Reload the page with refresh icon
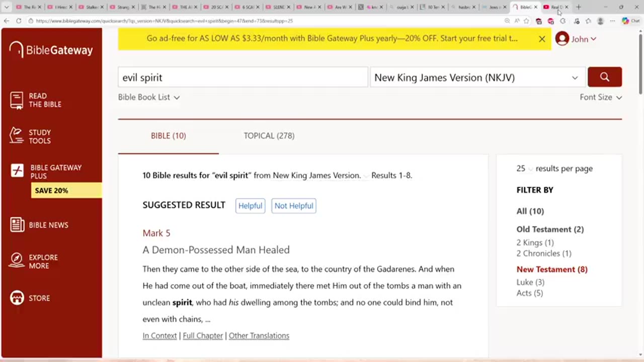644x362 pixels. pos(19,21)
